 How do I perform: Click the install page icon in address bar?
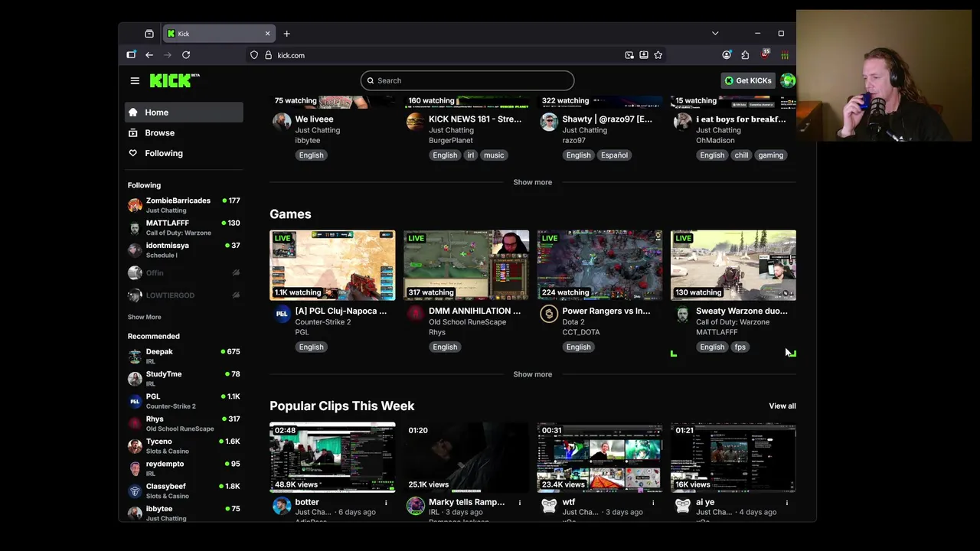(644, 55)
